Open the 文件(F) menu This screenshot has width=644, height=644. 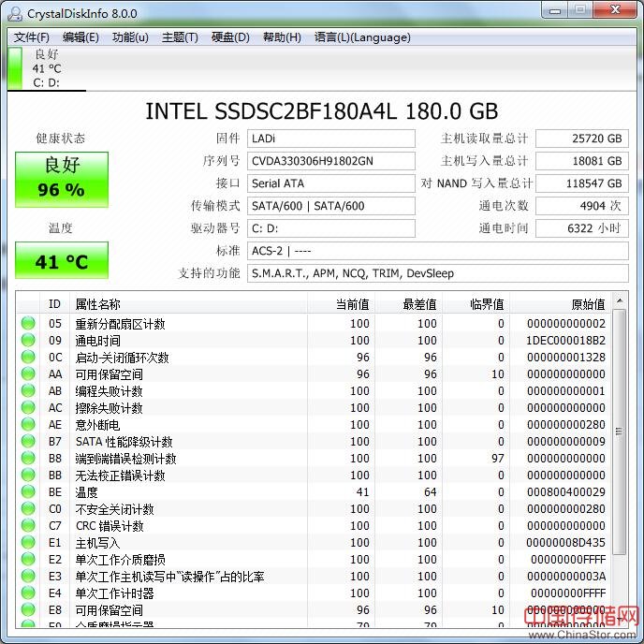(32, 37)
